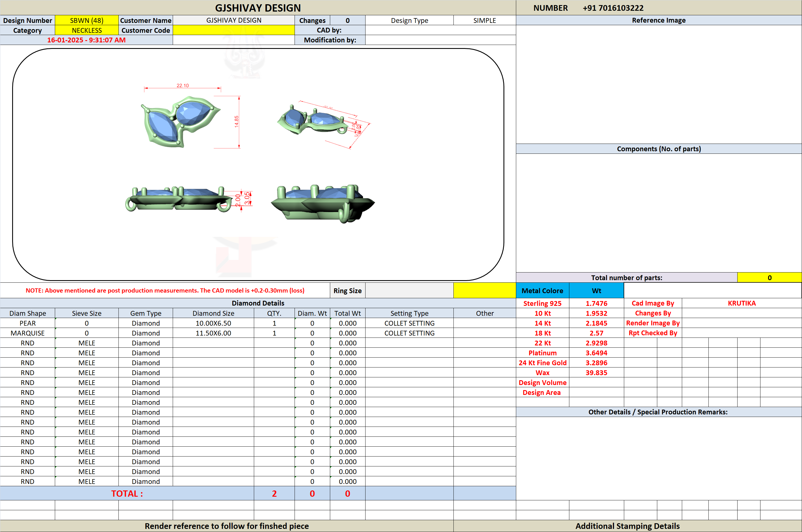The height and width of the screenshot is (532, 802).
Task: Select the empty CAD by field
Action: [x=440, y=30]
